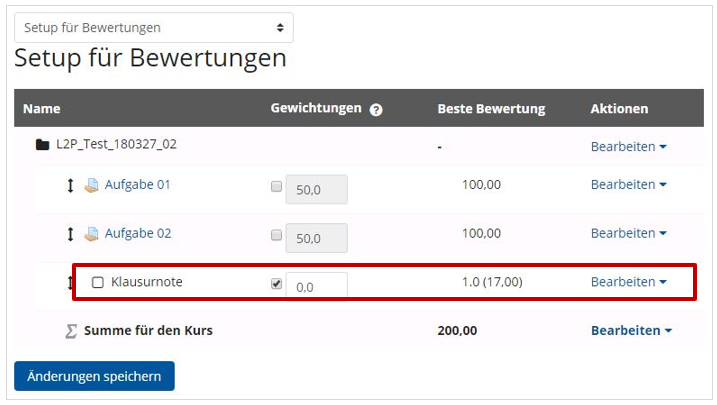Enable weight override checkbox for Aufgabe 01
Viewport: 717px width, 405px height.
(276, 186)
